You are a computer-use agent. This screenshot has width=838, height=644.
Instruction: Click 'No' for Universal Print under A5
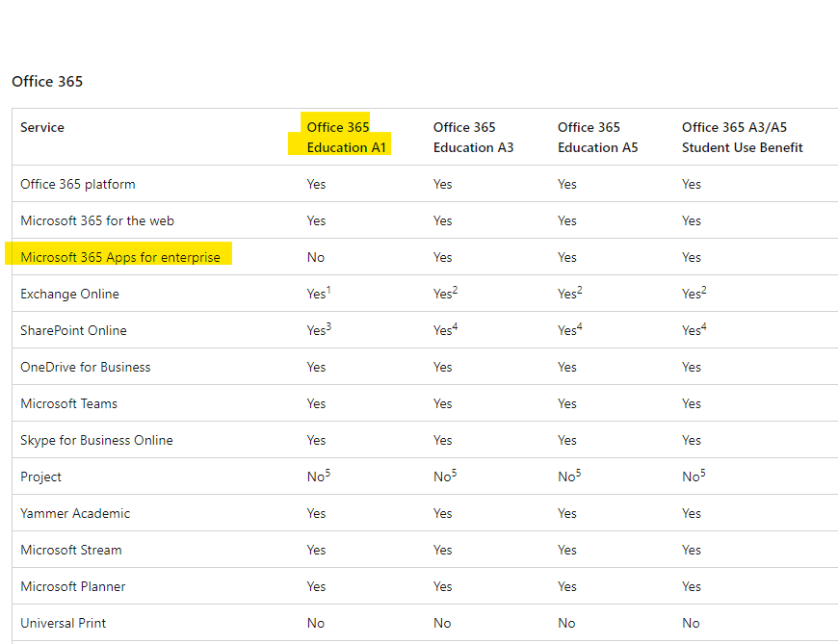pyautogui.click(x=566, y=623)
